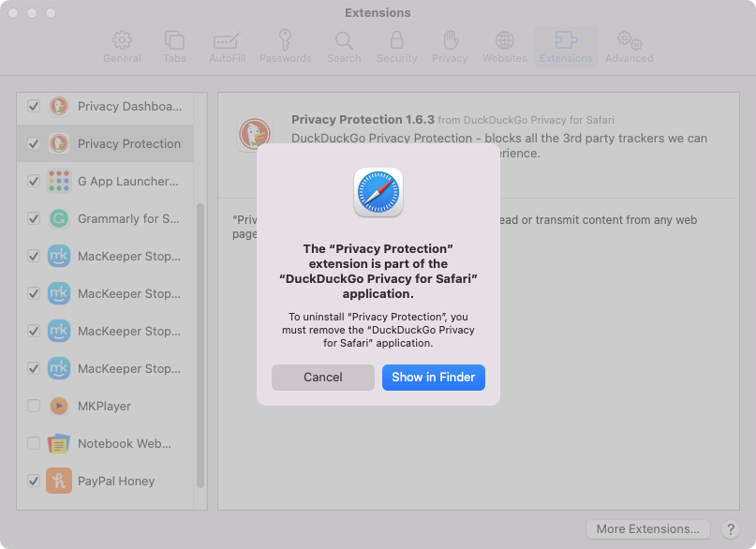
Task: Open the Advanced preferences tab
Action: [x=630, y=47]
